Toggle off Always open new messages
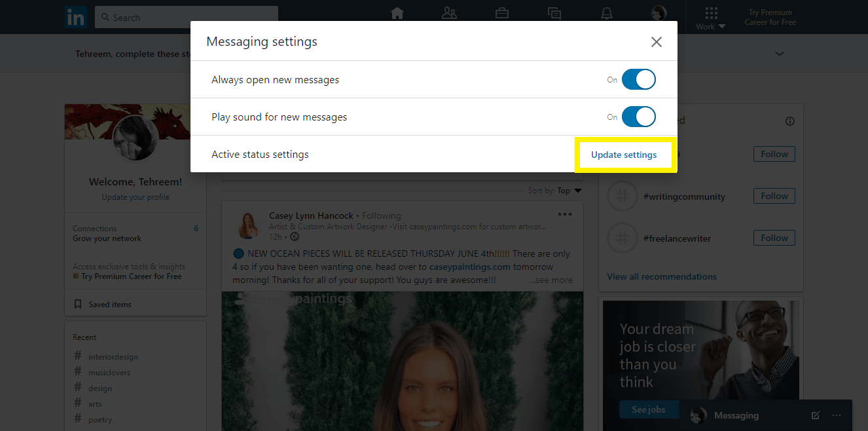Screen dimensions: 868x431 pos(638,79)
